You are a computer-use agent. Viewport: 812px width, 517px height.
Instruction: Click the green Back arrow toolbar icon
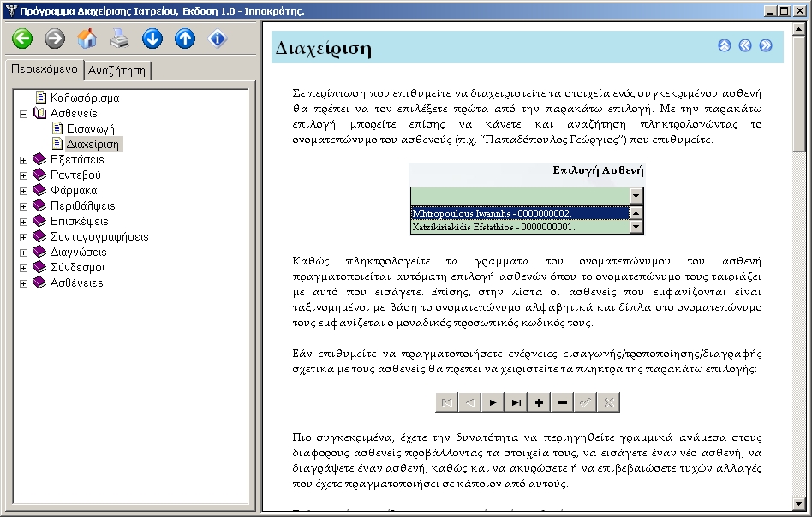coord(22,39)
